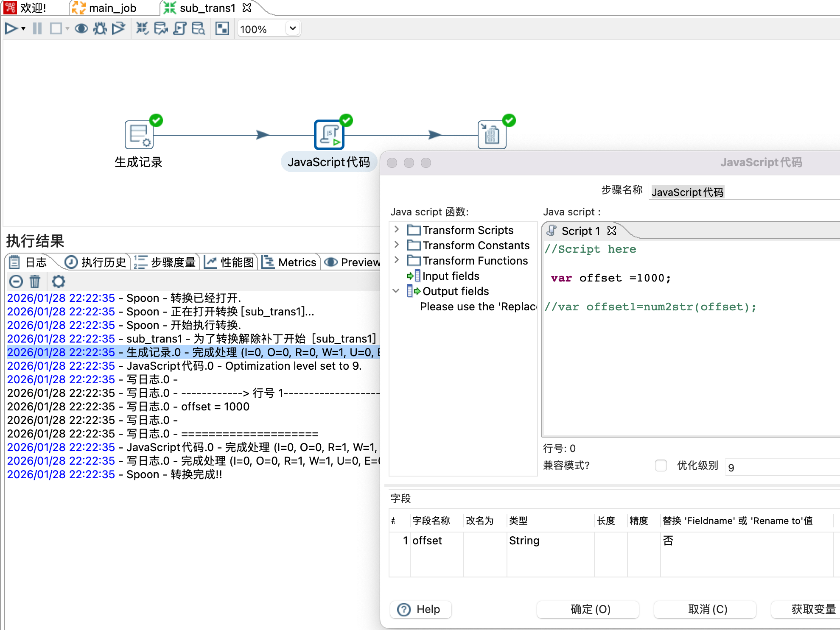This screenshot has height=630, width=840.
Task: Click the write-to-log step icon on canvas
Action: (x=492, y=135)
